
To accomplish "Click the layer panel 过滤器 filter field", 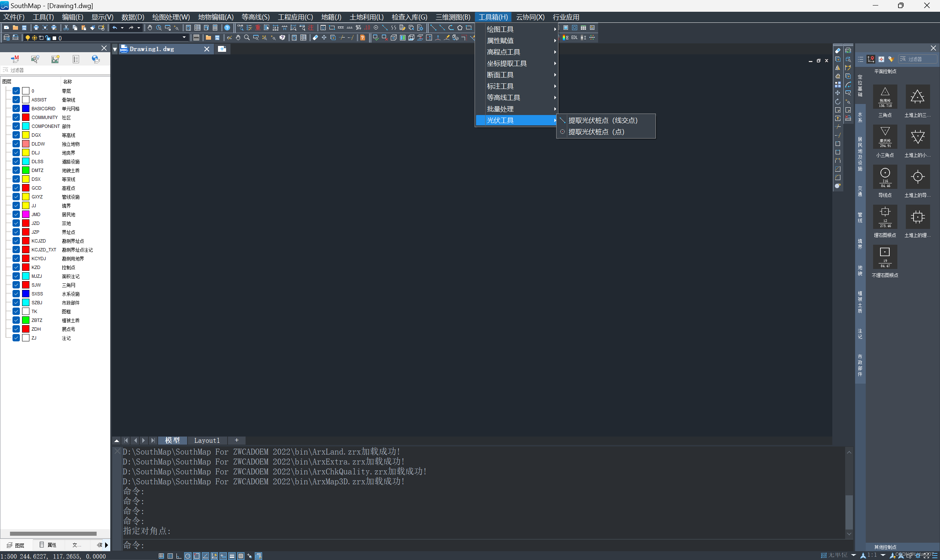I will (x=55, y=70).
